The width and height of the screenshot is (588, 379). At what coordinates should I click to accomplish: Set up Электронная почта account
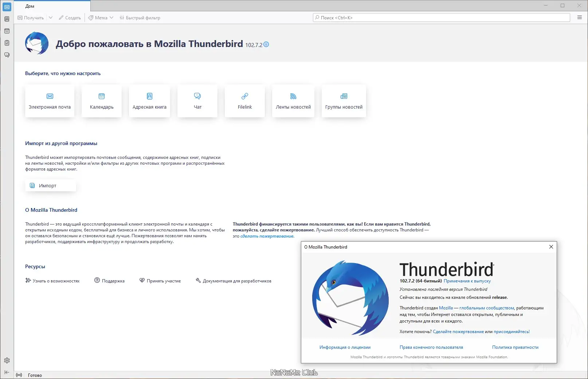(50, 101)
